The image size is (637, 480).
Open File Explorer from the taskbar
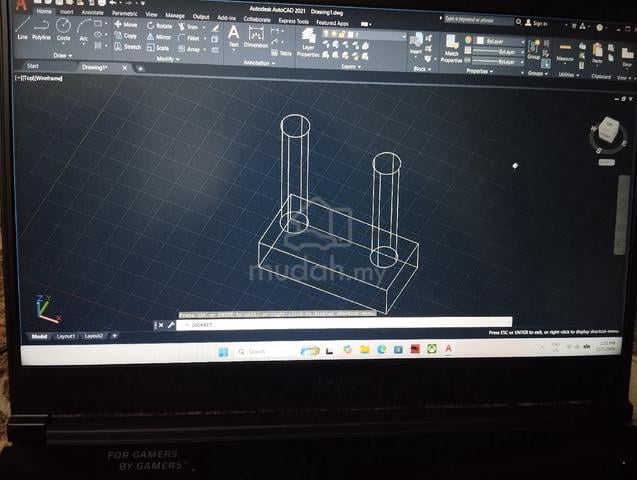coord(364,349)
